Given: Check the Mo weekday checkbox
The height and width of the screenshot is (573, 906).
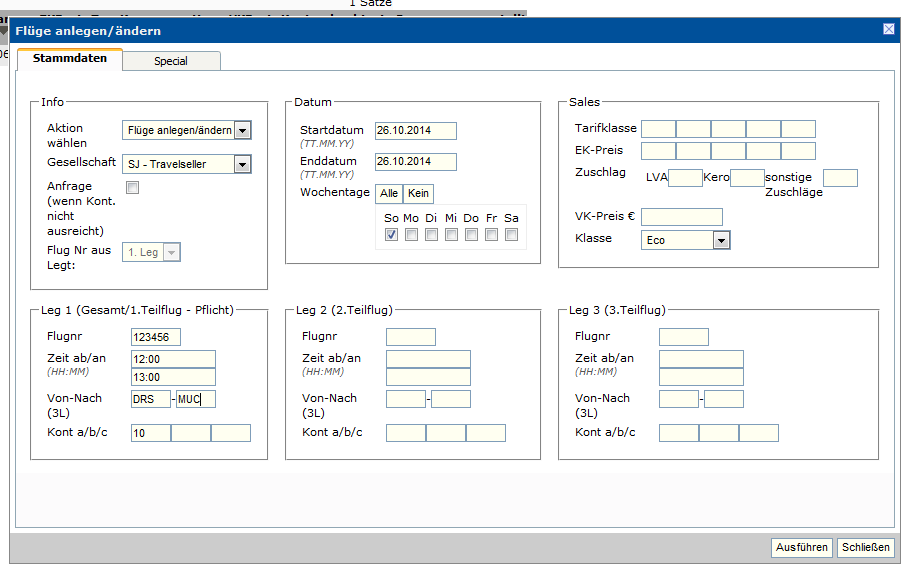Looking at the screenshot, I should pyautogui.click(x=412, y=235).
